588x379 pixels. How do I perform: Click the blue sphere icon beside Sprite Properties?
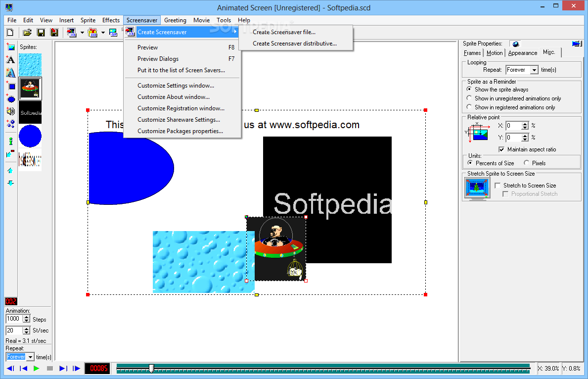click(x=516, y=44)
